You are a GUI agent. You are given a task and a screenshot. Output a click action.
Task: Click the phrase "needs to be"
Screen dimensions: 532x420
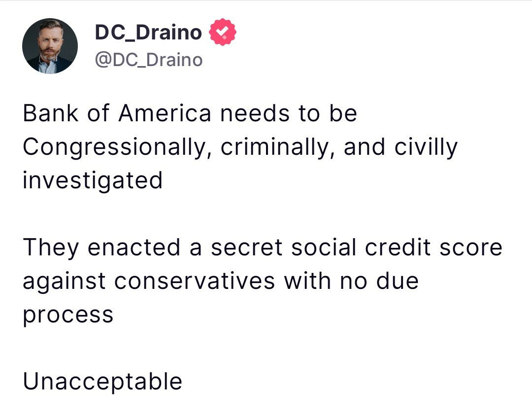(x=288, y=113)
